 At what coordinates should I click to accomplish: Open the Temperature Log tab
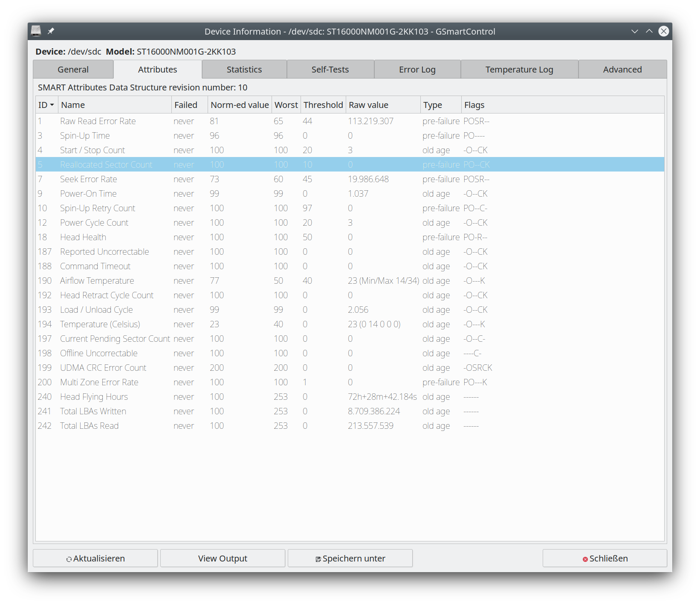tap(519, 70)
